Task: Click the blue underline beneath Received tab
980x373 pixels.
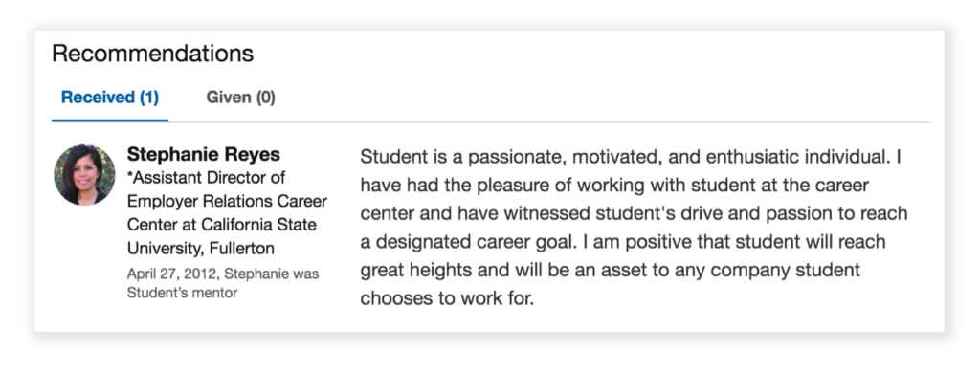Action: pyautogui.click(x=110, y=121)
